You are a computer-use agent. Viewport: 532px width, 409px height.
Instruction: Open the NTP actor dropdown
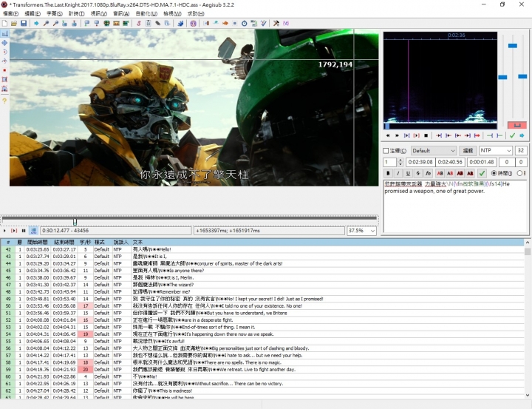click(495, 150)
